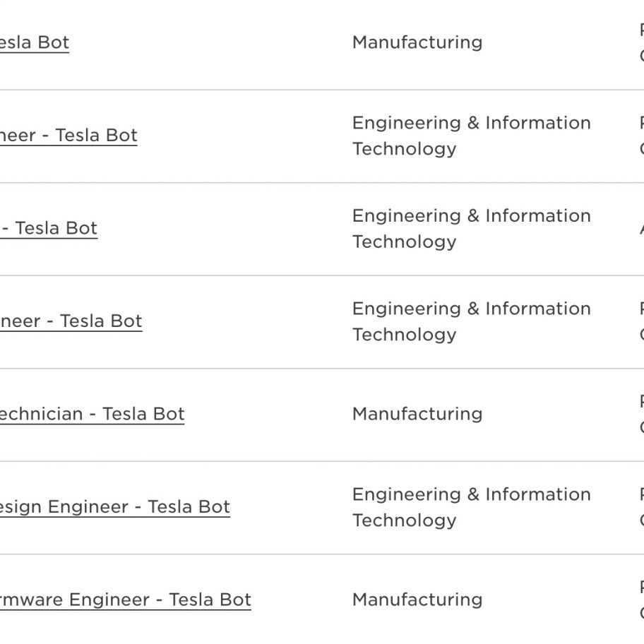The width and height of the screenshot is (644, 644).
Task: Click truncated location cell in the third row
Action: click(x=642, y=228)
